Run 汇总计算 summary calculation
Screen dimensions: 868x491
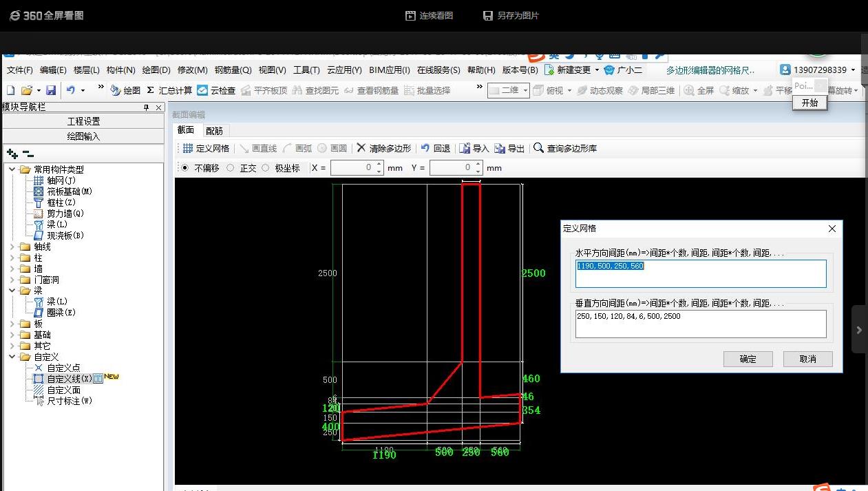pyautogui.click(x=169, y=90)
